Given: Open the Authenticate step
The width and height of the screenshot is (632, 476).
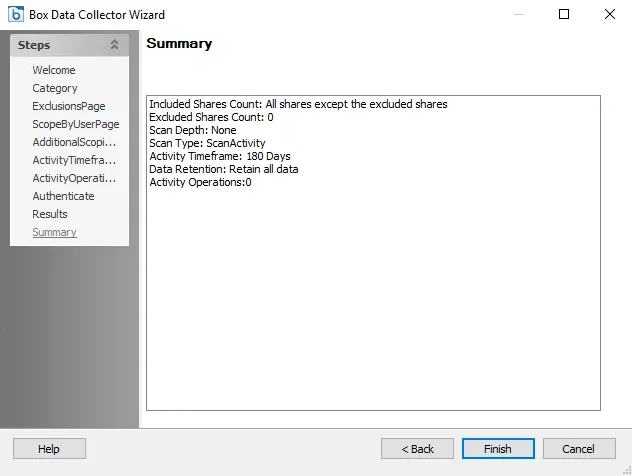Looking at the screenshot, I should coord(63,196).
